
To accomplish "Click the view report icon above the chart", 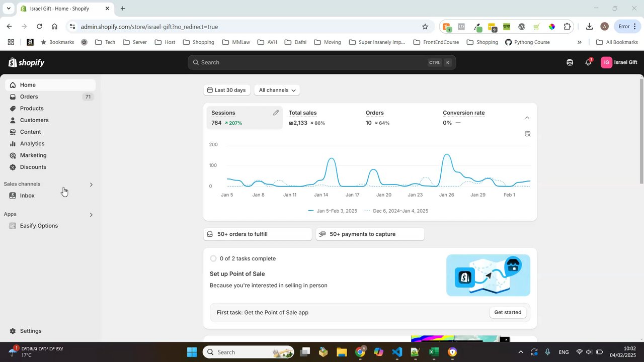I will (x=527, y=134).
